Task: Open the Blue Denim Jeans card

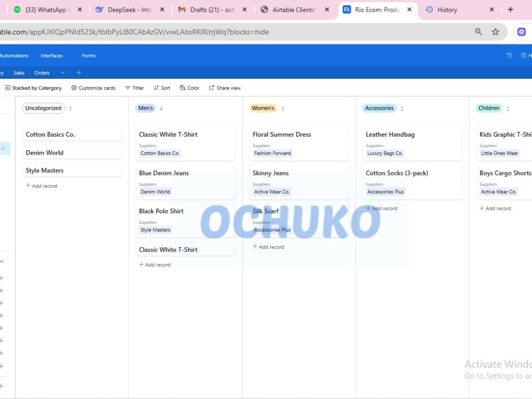Action: coord(186,182)
